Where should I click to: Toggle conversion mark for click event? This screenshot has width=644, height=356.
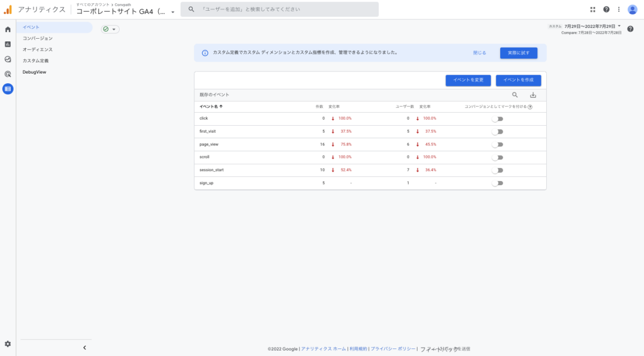point(497,119)
